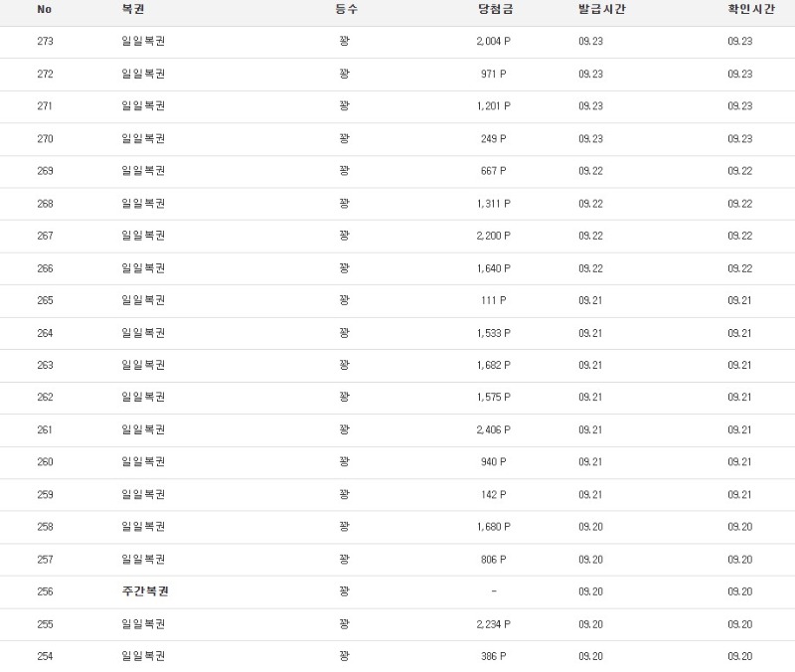Select the 일일복권 entry in row 273

(143, 42)
